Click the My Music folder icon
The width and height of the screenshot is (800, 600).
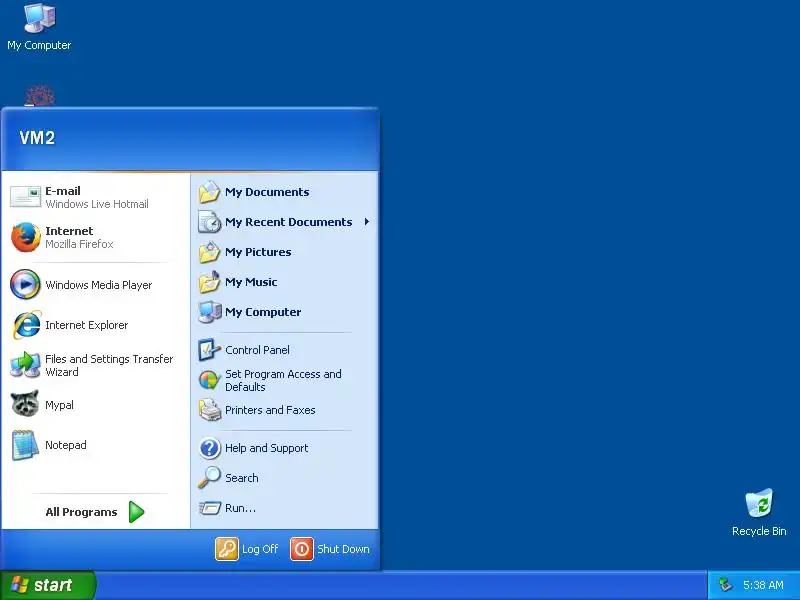tap(209, 282)
